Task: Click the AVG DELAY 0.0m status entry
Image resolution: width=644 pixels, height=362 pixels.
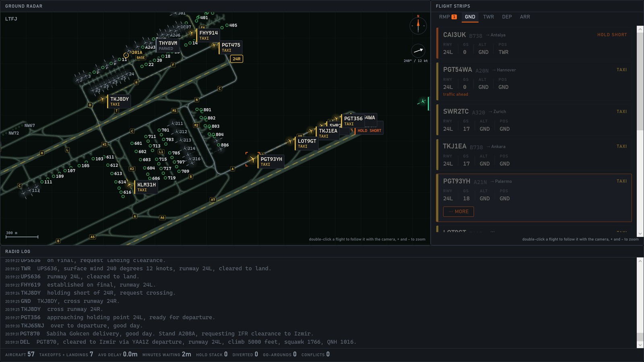Action: 118,354
